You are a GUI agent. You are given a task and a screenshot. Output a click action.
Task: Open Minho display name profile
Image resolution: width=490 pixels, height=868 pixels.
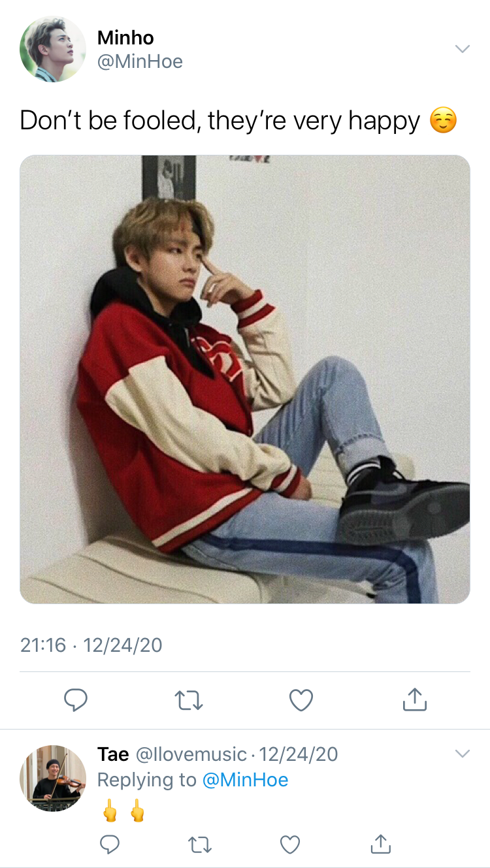[x=125, y=38]
